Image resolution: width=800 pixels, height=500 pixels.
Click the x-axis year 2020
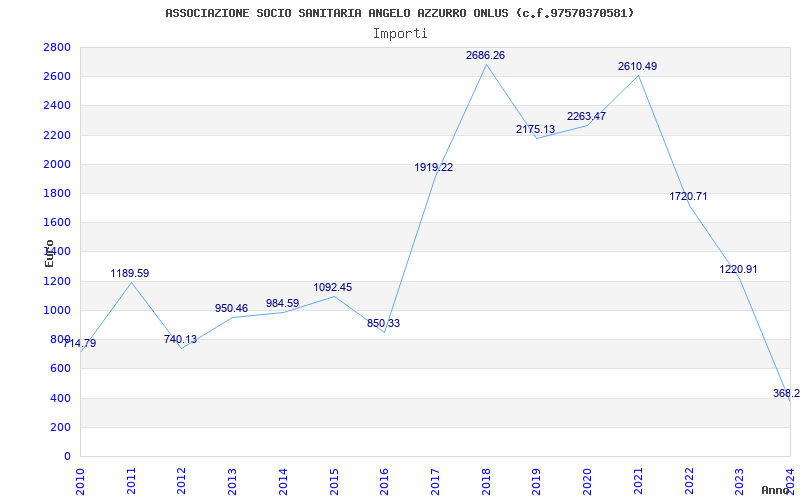(x=588, y=482)
